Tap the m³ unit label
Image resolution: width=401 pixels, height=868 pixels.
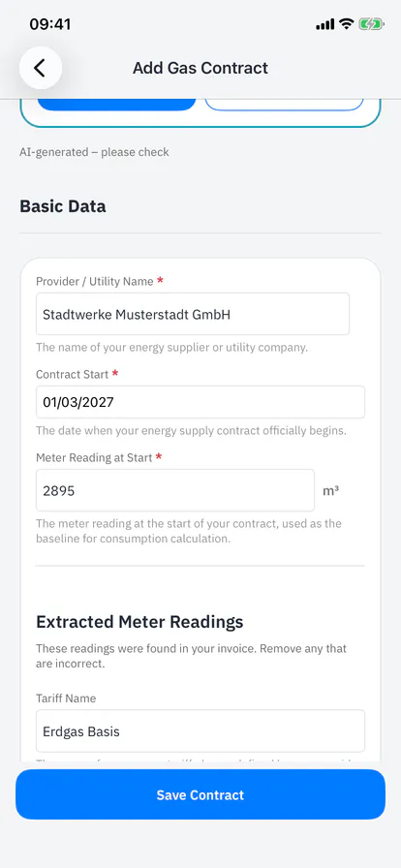click(x=330, y=490)
